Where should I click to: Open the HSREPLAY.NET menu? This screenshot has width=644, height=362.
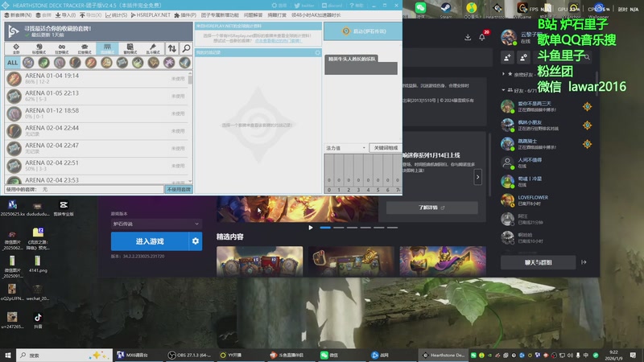coord(151,15)
